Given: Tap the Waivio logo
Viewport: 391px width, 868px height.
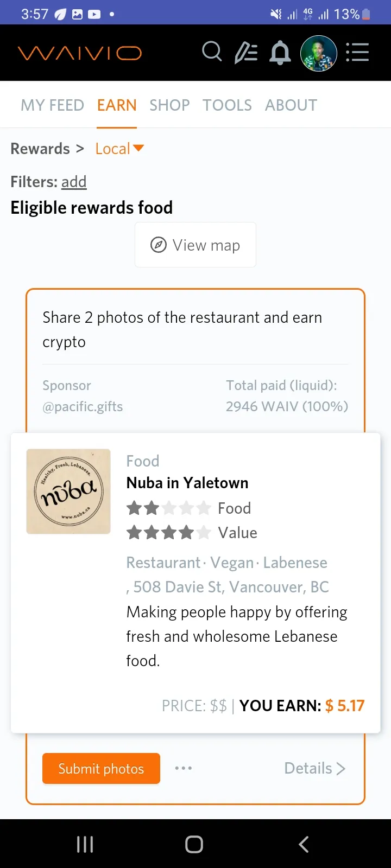Looking at the screenshot, I should (80, 53).
